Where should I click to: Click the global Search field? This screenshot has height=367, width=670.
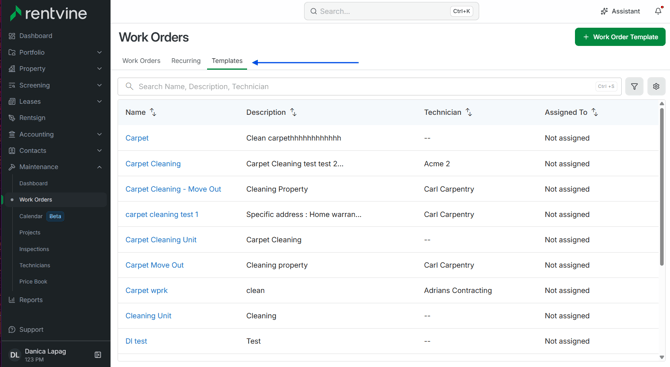click(x=391, y=11)
